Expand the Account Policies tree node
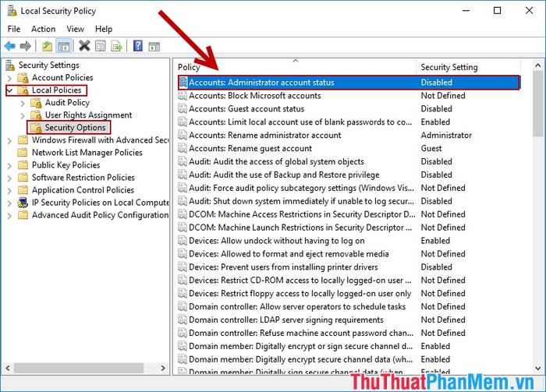This screenshot has width=546, height=392. pyautogui.click(x=9, y=78)
